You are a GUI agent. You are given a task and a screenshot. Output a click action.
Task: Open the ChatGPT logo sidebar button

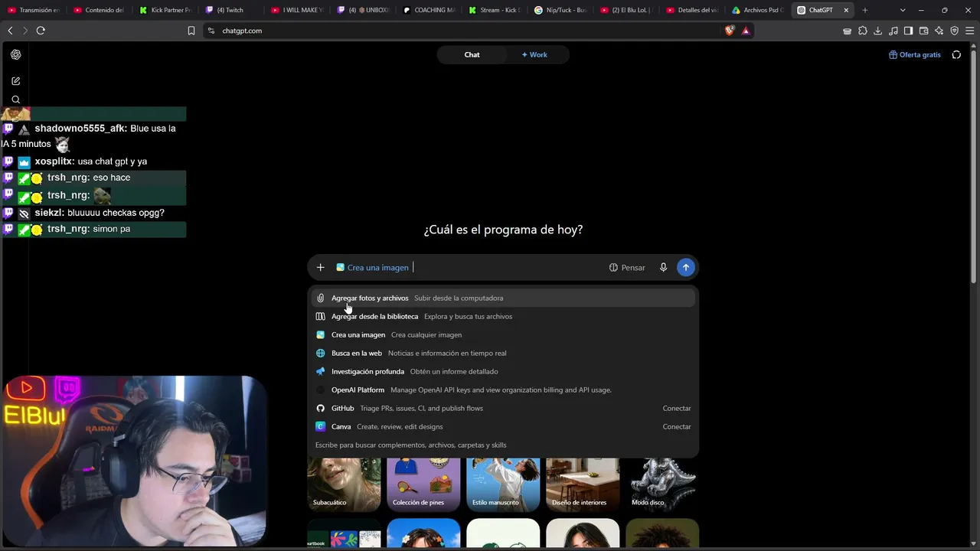pyautogui.click(x=16, y=54)
